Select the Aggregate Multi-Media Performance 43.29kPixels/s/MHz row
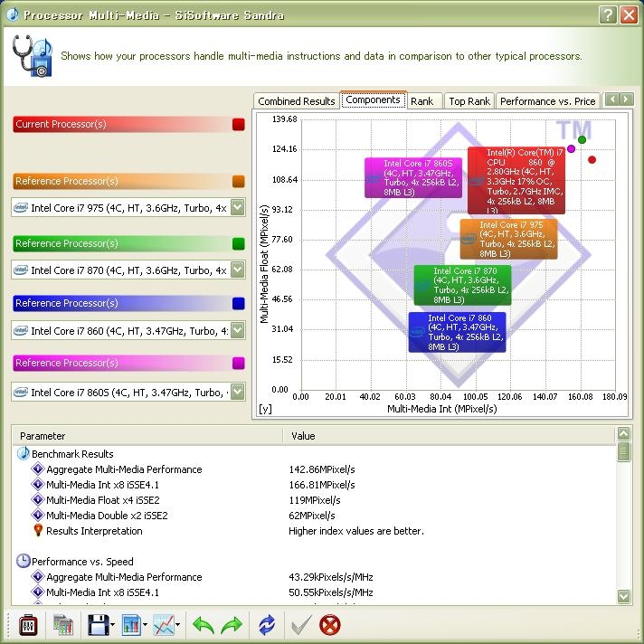The height and width of the screenshot is (644, 644). click(314, 577)
